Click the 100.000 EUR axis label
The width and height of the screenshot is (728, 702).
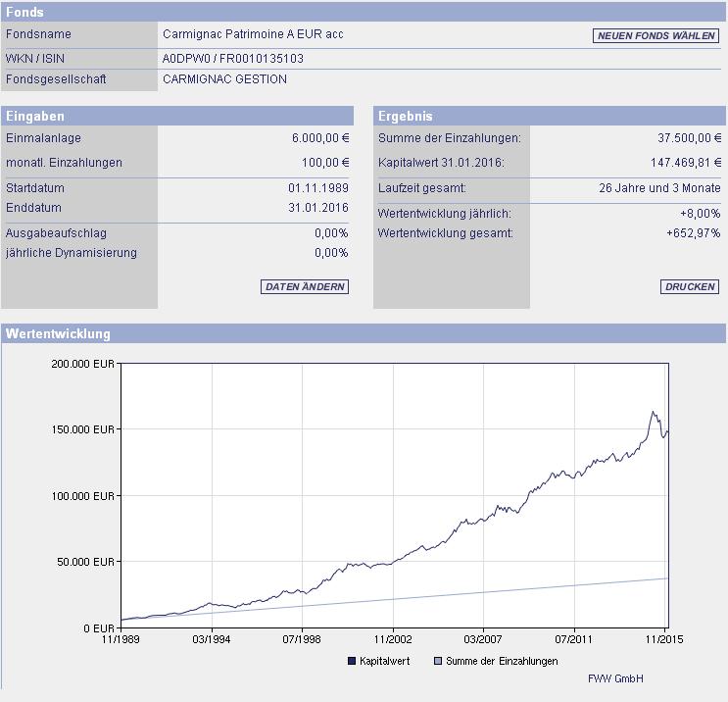click(82, 496)
